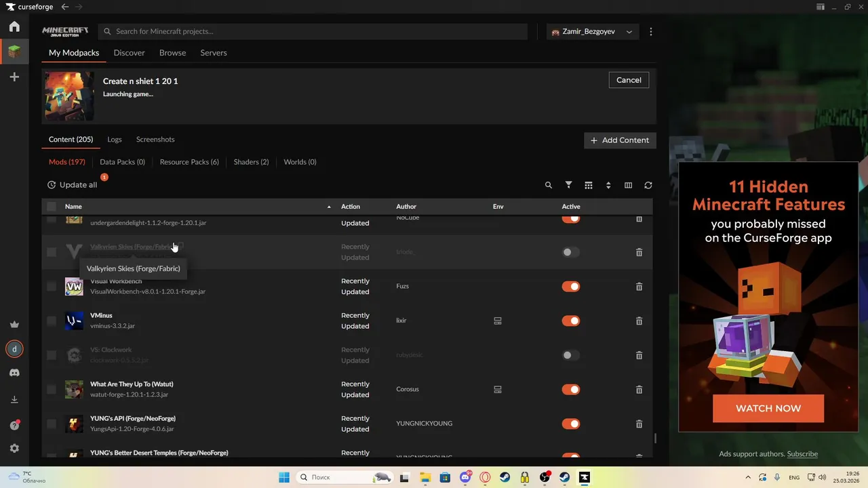
Task: Open the crown premium icon in sidebar
Action: point(14,325)
